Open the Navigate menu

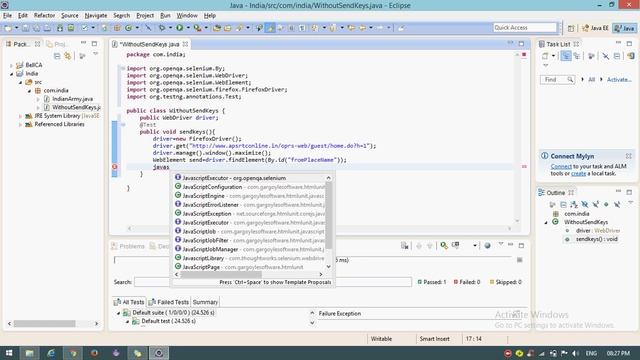pos(96,16)
